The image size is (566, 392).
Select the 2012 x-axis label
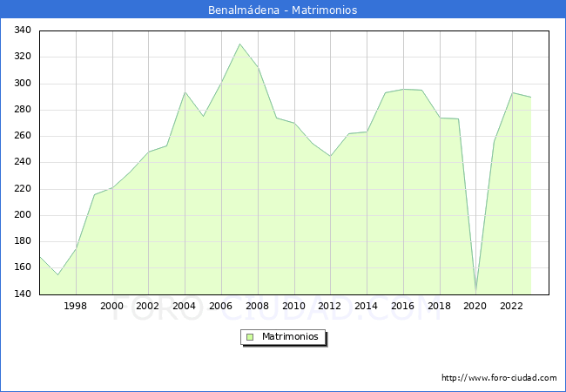coord(330,306)
